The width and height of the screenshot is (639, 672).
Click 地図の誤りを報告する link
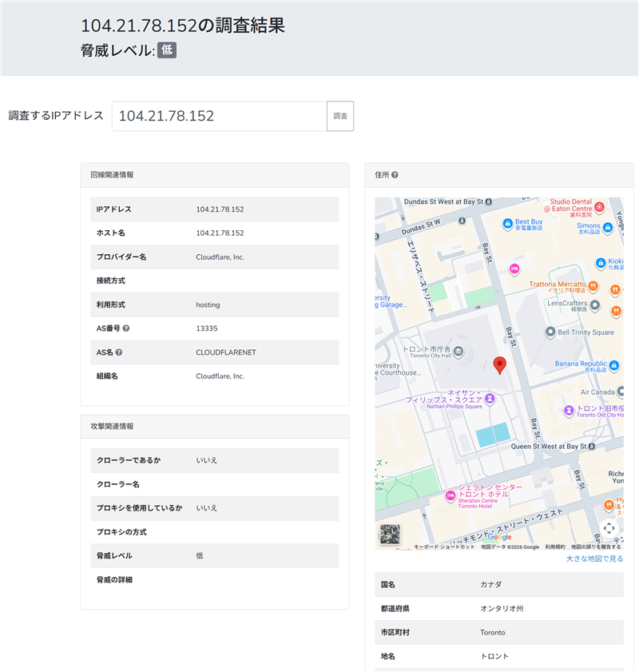pyautogui.click(x=596, y=547)
